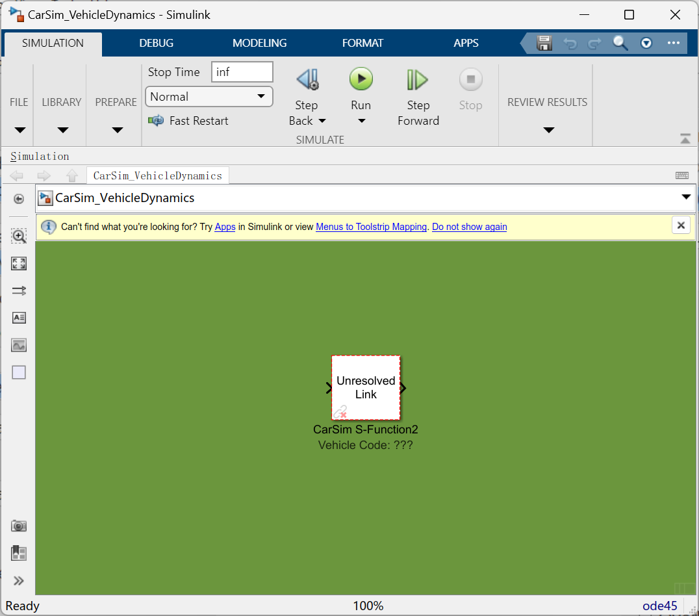Open the FILE section dropdown

click(19, 130)
